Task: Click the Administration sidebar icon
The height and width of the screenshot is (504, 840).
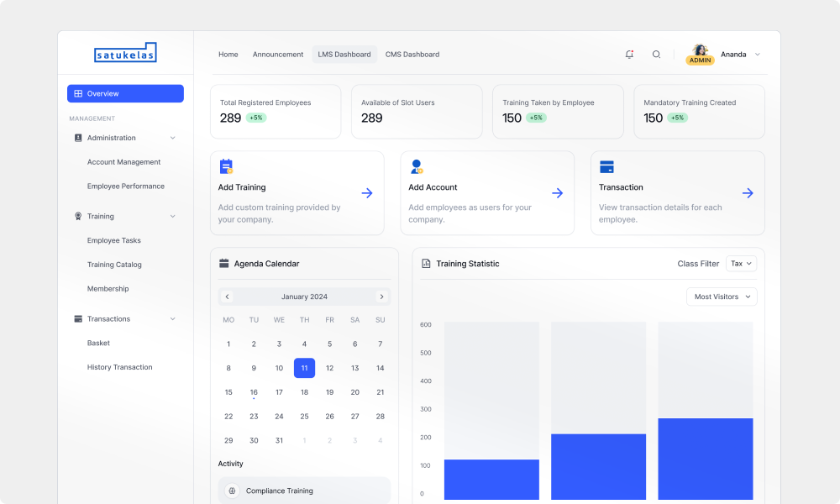Action: [x=78, y=138]
